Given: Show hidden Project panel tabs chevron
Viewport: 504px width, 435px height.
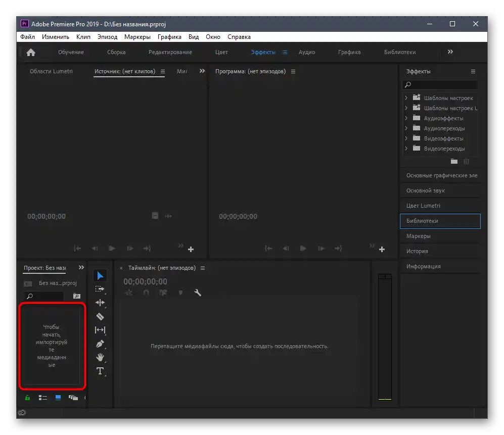Looking at the screenshot, I should [x=81, y=267].
